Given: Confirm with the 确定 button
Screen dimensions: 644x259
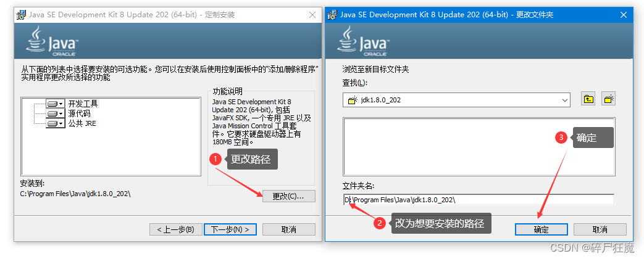Looking at the screenshot, I should [x=542, y=229].
